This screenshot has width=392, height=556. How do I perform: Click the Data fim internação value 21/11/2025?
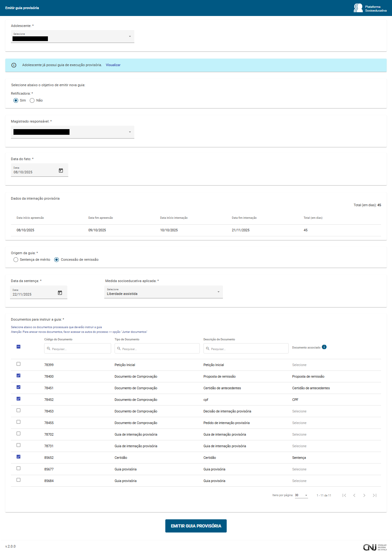(241, 230)
